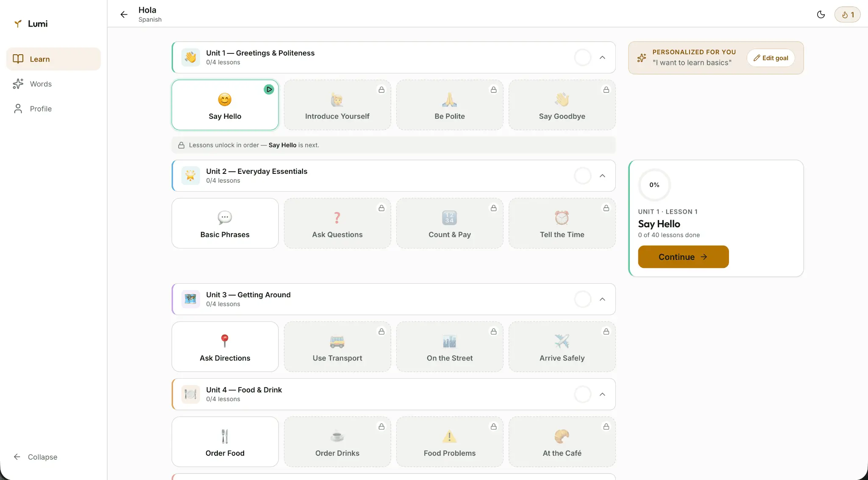Open the Learn section in sidebar
Image resolution: width=868 pixels, height=480 pixels.
(53, 59)
